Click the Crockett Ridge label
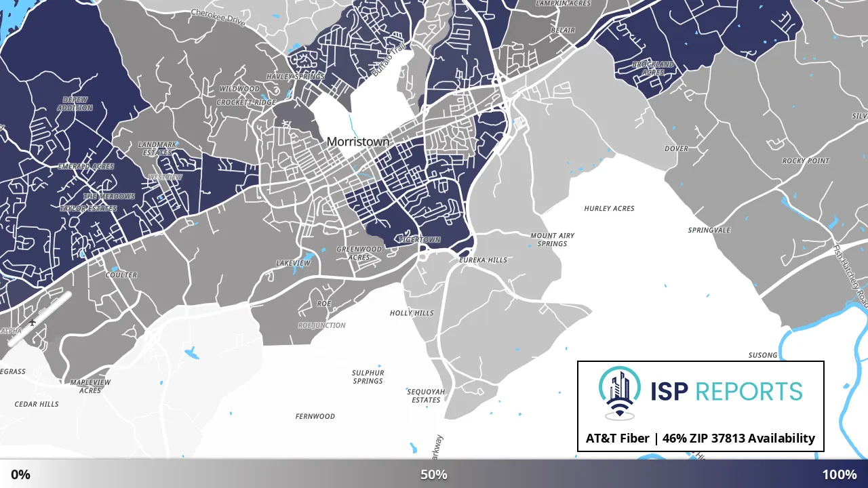868x488 pixels. 246,102
